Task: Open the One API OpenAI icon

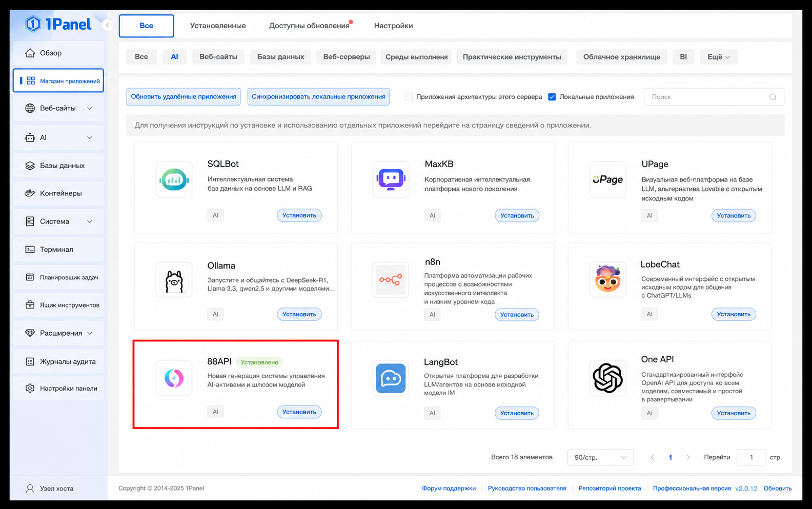Action: (x=608, y=378)
